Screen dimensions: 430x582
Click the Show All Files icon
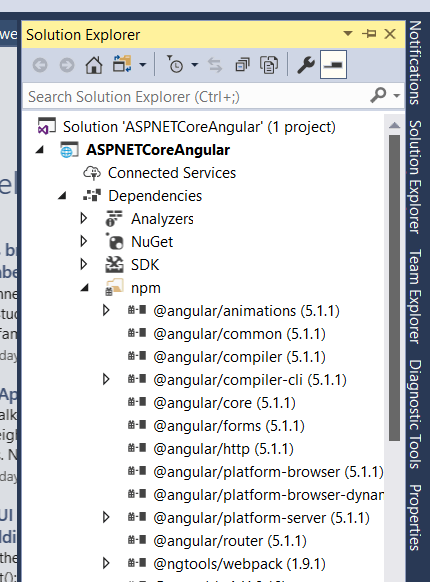[x=269, y=65]
